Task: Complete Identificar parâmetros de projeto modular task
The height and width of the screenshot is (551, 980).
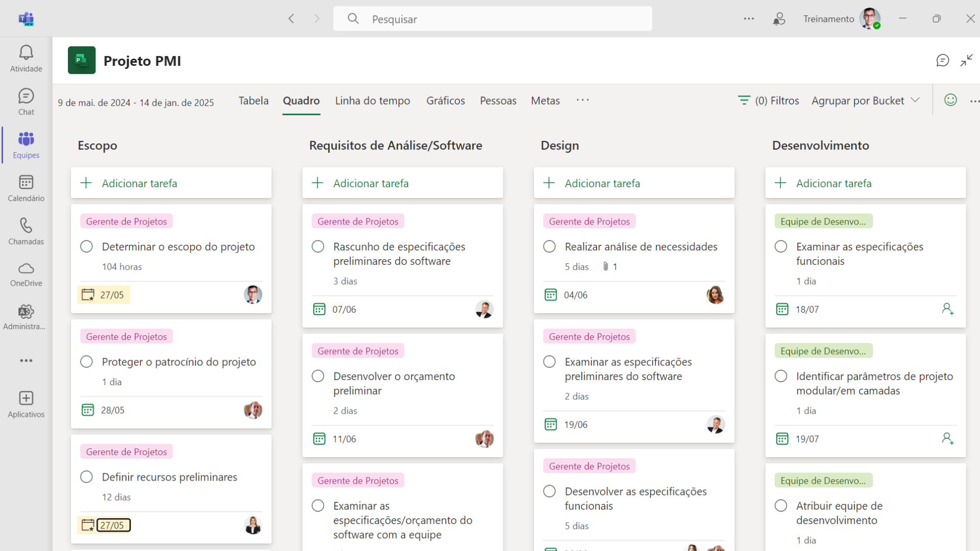Action: tap(781, 377)
